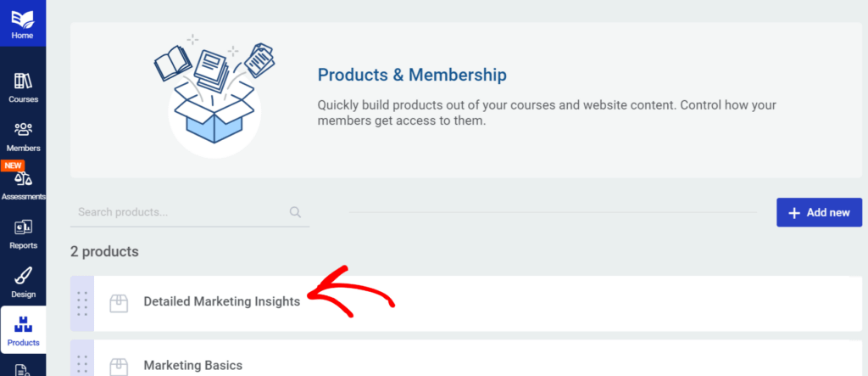Viewport: 868px width, 376px height.
Task: Open the Assessments scales icon
Action: [x=23, y=179]
